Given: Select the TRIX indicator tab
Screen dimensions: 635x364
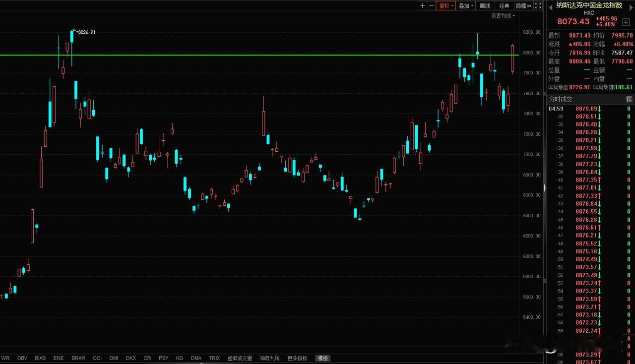Looking at the screenshot, I should pyautogui.click(x=214, y=358).
